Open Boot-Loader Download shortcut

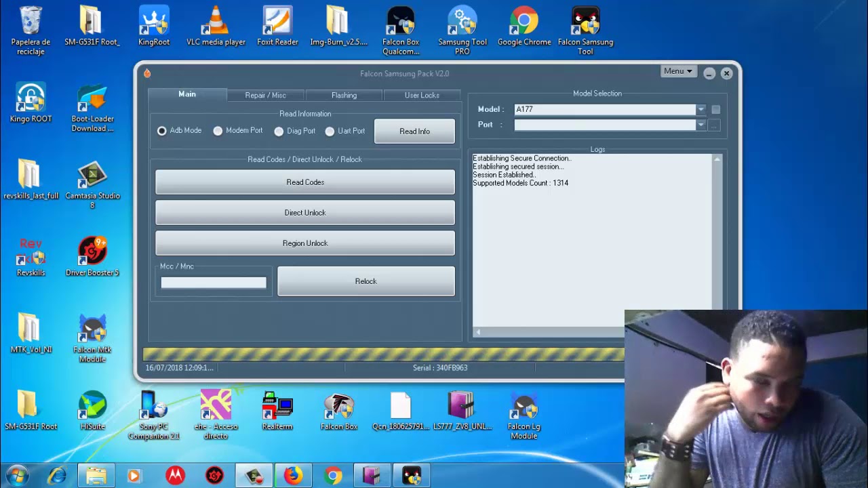(x=92, y=108)
